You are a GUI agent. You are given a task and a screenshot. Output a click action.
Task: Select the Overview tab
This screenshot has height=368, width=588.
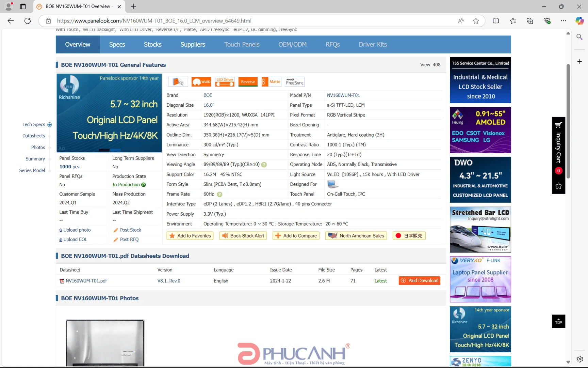coord(78,45)
